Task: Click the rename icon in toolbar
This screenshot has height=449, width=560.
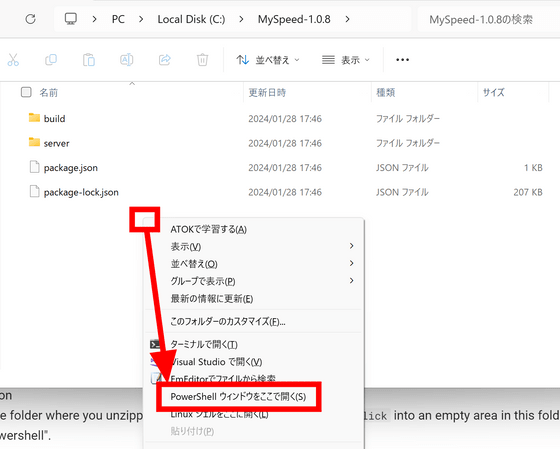Action: click(126, 60)
